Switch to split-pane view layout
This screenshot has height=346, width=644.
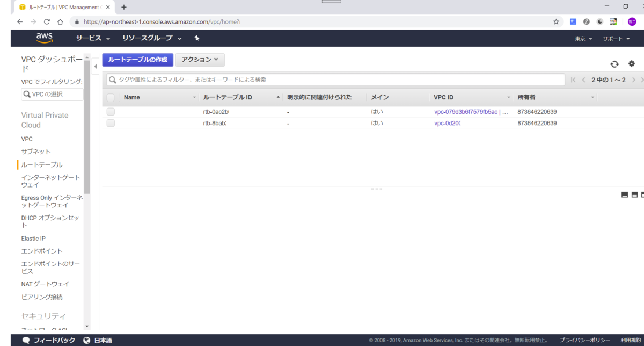634,194
